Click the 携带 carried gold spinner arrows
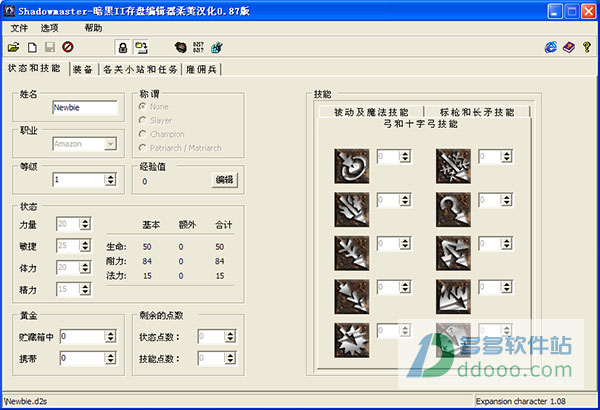The width and height of the screenshot is (600, 410). pos(110,358)
